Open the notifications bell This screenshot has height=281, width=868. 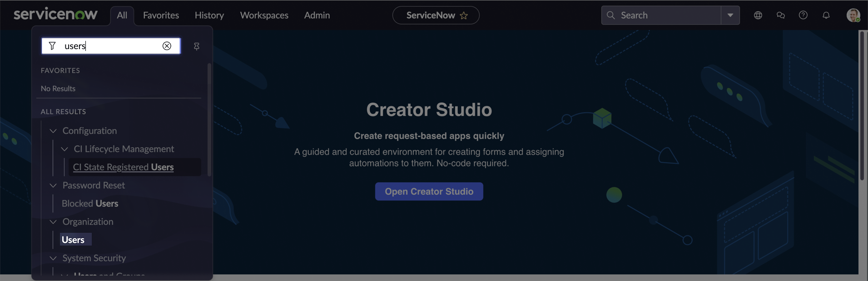pyautogui.click(x=826, y=15)
